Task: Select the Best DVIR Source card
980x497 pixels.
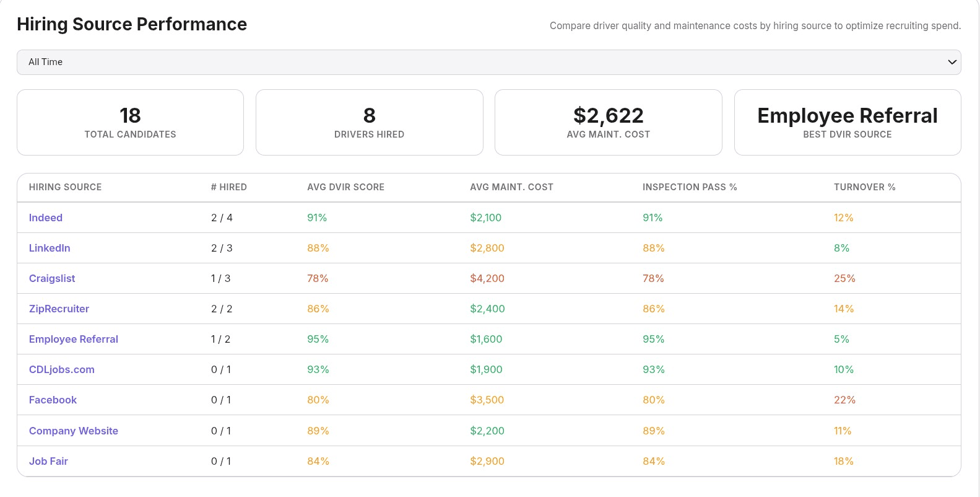Action: click(x=847, y=123)
